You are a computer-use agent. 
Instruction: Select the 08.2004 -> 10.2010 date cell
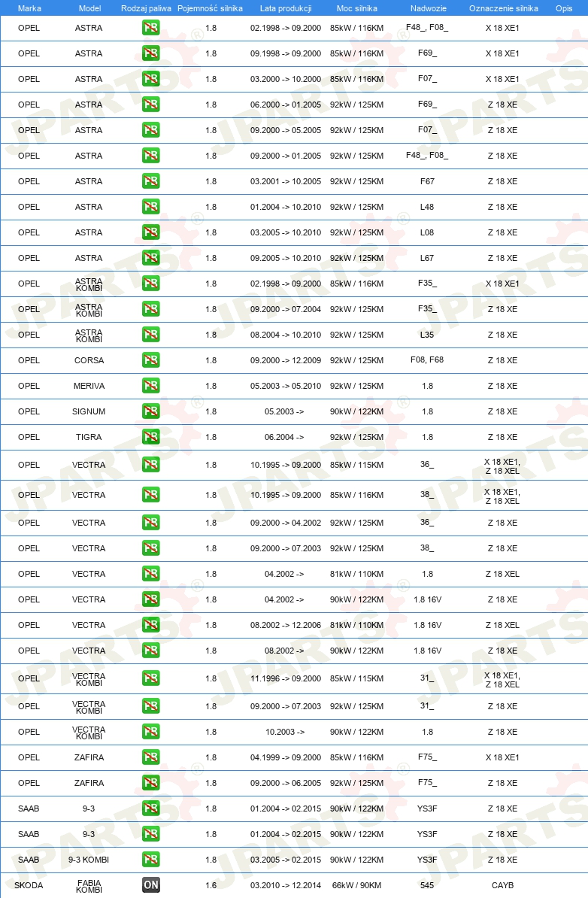coord(286,335)
